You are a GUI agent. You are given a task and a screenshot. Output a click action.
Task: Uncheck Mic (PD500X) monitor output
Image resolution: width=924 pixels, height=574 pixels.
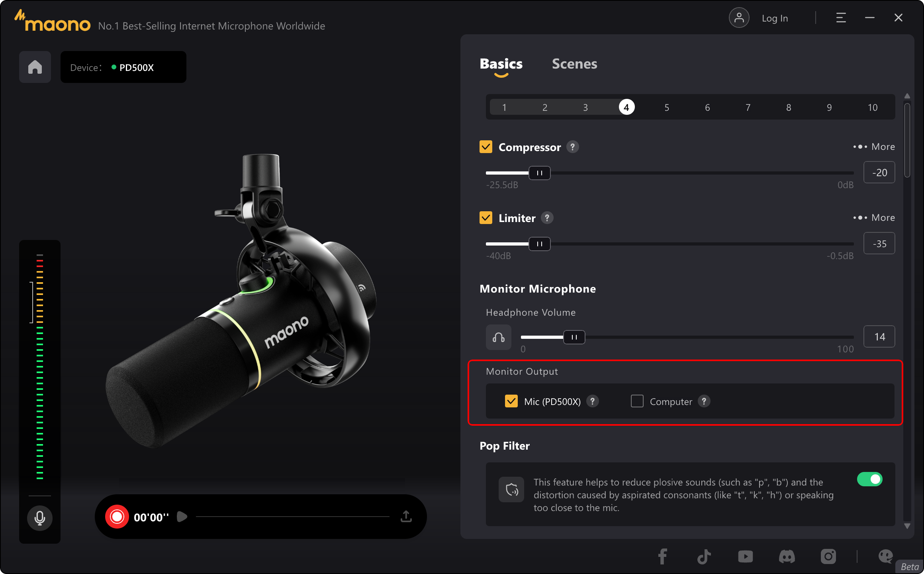511,401
